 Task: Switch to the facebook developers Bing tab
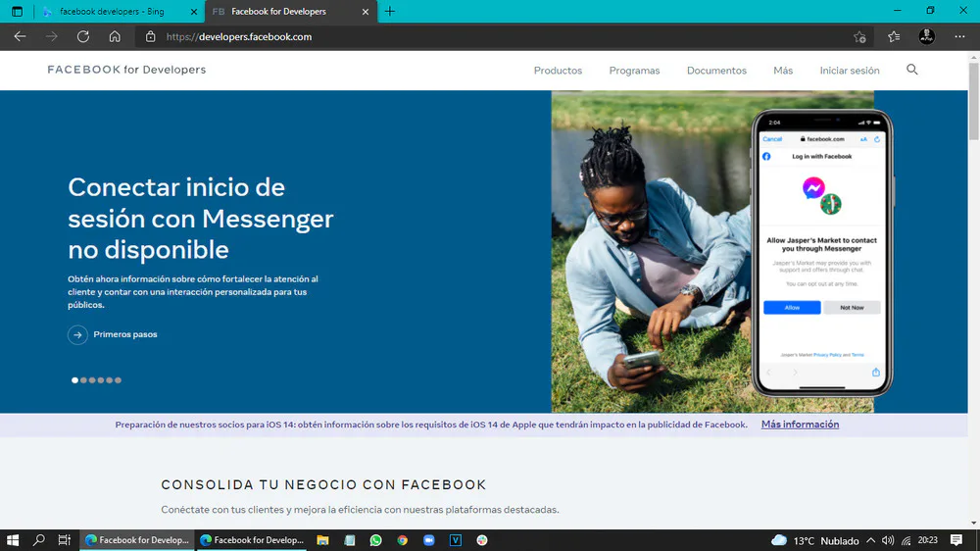(x=112, y=11)
